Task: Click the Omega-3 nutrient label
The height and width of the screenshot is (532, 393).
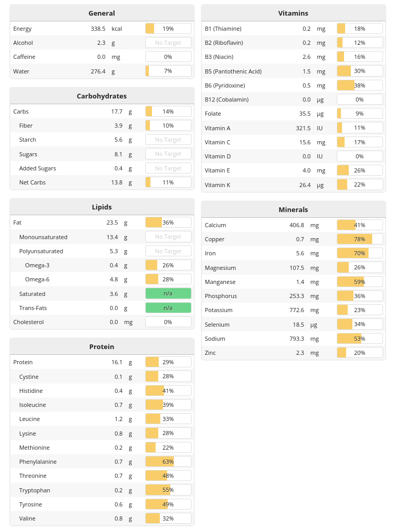Action: click(37, 265)
